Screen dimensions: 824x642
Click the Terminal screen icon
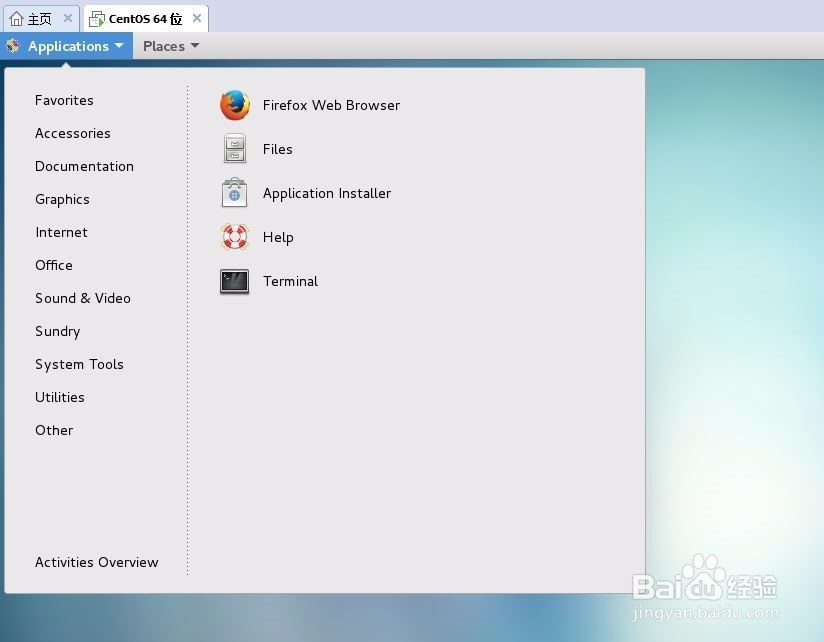[234, 282]
